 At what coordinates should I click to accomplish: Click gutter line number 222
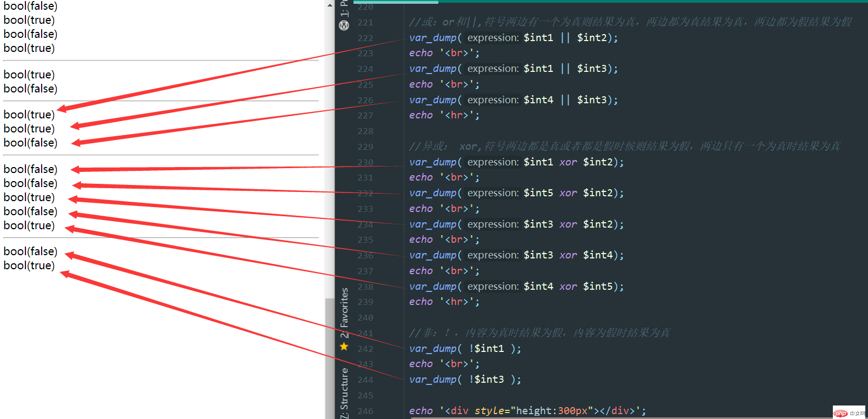(365, 38)
